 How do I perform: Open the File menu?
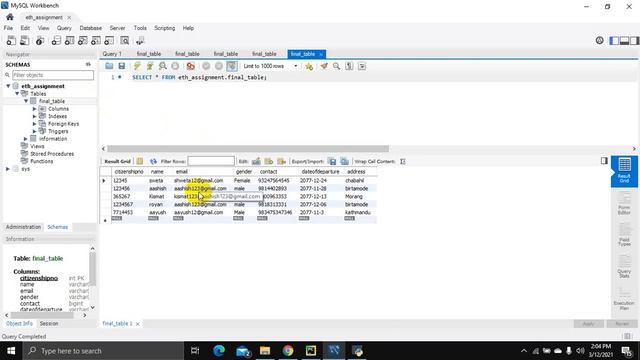tap(8, 28)
